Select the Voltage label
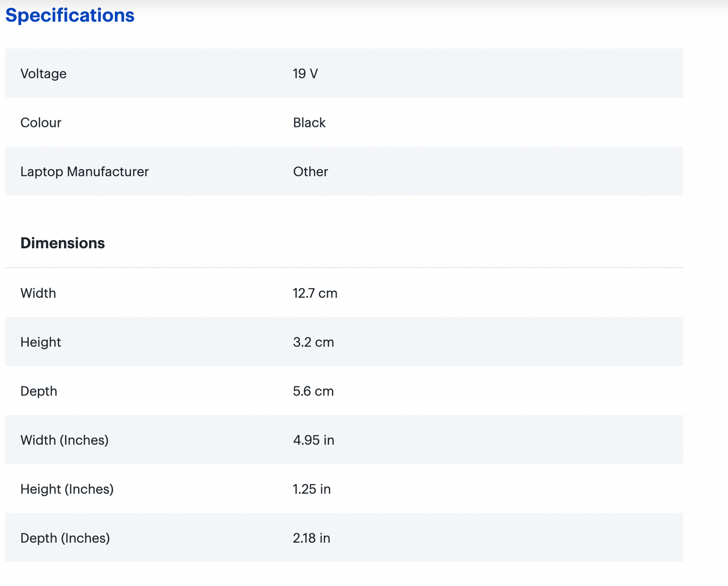 [x=43, y=74]
